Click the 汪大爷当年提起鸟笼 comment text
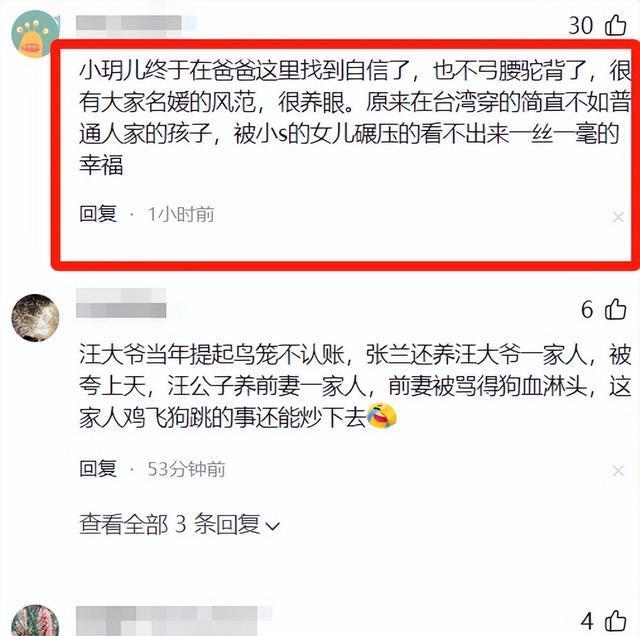Viewport: 640px width, 636px height. tap(355, 386)
